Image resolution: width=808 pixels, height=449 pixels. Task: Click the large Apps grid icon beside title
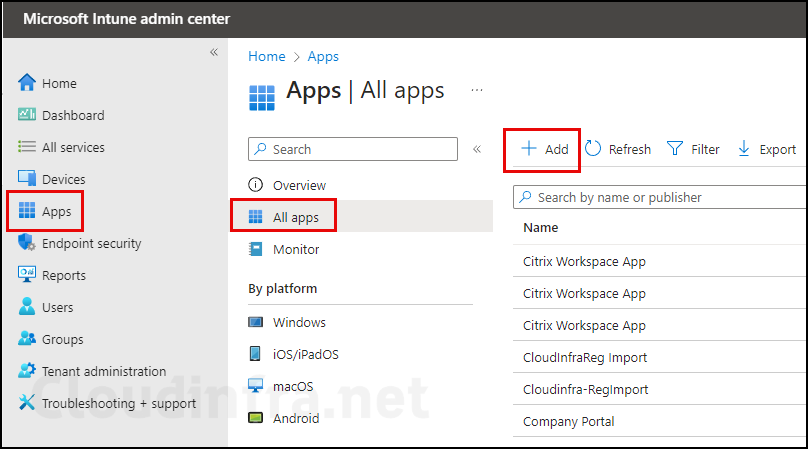point(262,98)
